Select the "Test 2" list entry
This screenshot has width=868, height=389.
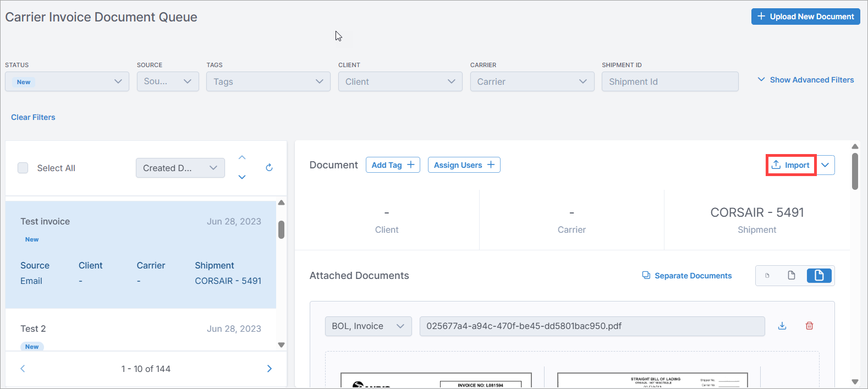tap(141, 330)
